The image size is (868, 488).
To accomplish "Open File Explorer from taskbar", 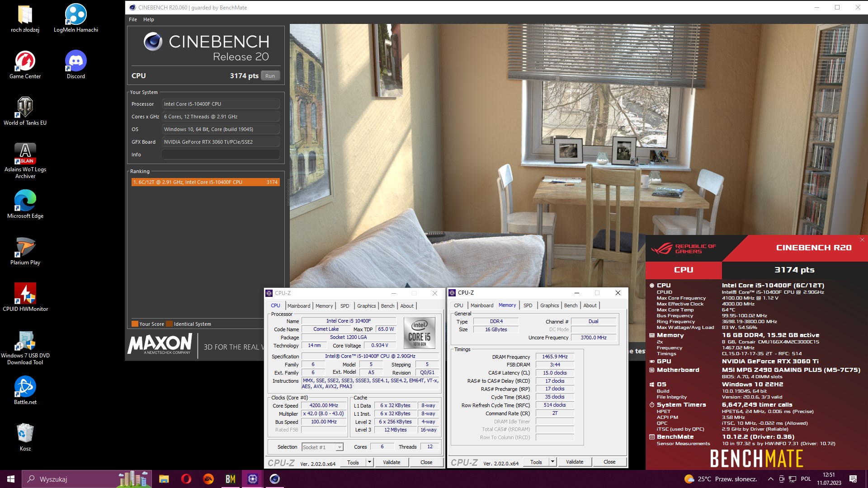I will [164, 479].
